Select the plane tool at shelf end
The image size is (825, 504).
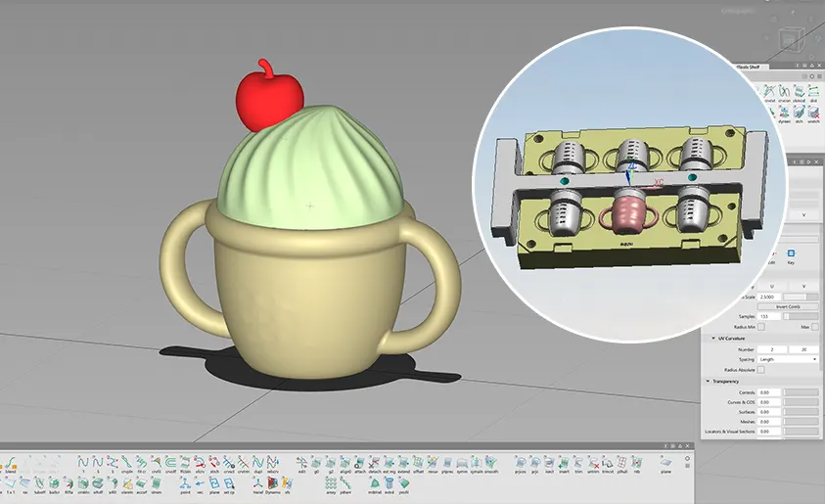click(x=666, y=465)
